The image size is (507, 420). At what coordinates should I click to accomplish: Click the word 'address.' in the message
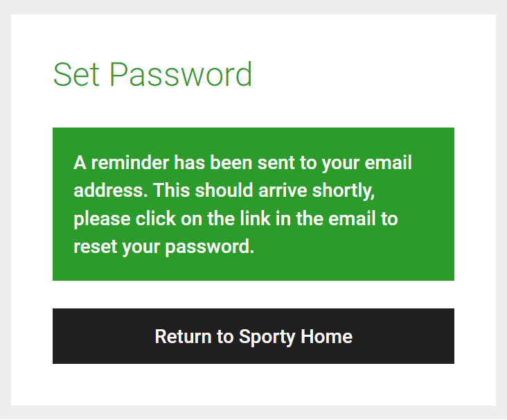point(111,191)
